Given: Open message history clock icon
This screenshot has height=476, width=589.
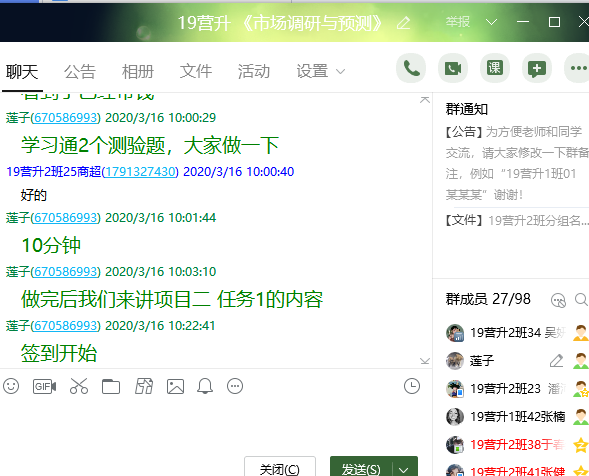Looking at the screenshot, I should [412, 386].
